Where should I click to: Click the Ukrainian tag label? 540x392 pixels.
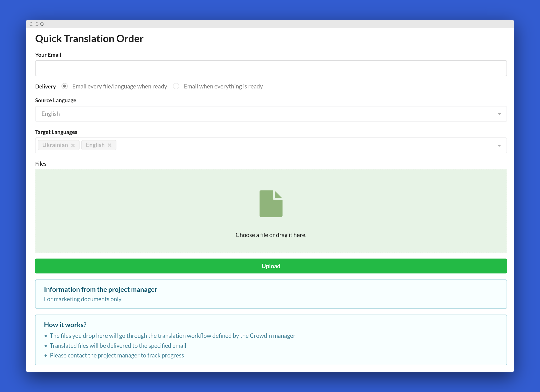tap(55, 145)
